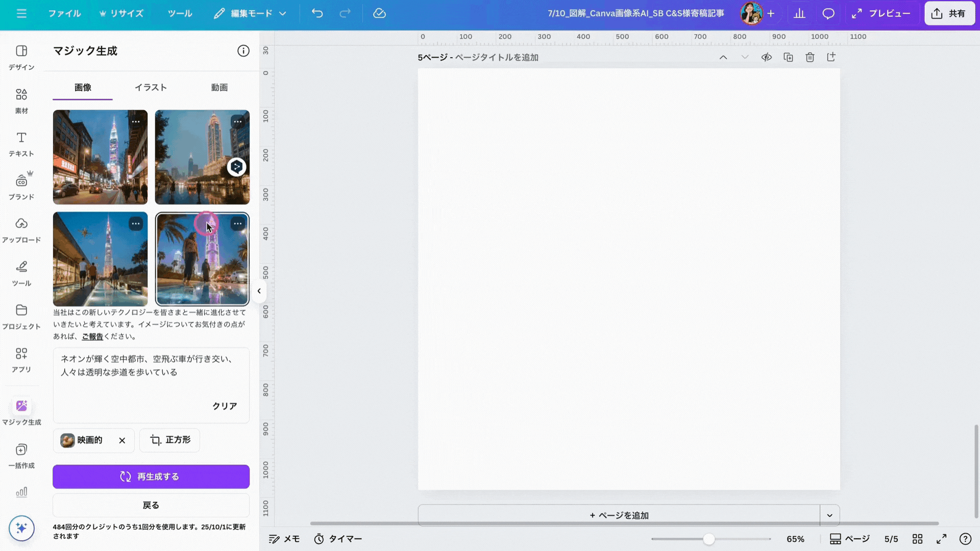Open the 素材 elements sidebar panel
The width and height of the screenshot is (980, 551).
tap(21, 101)
